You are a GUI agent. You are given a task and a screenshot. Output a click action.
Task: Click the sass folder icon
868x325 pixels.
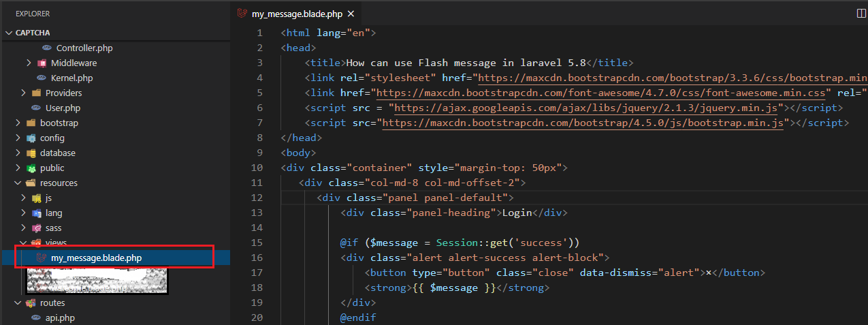[x=37, y=228]
